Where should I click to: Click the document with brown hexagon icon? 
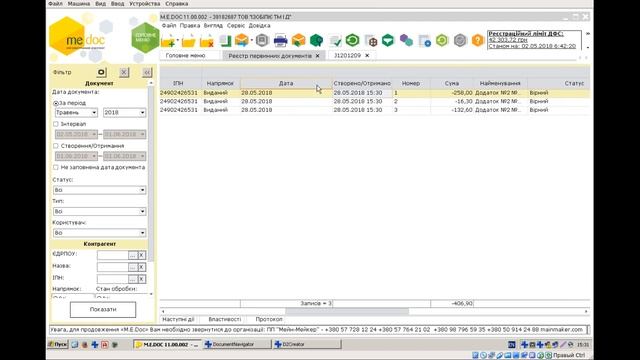371,40
